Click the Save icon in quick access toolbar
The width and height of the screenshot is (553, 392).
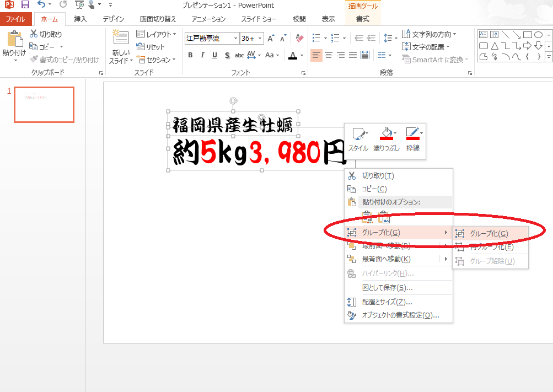[x=24, y=4]
